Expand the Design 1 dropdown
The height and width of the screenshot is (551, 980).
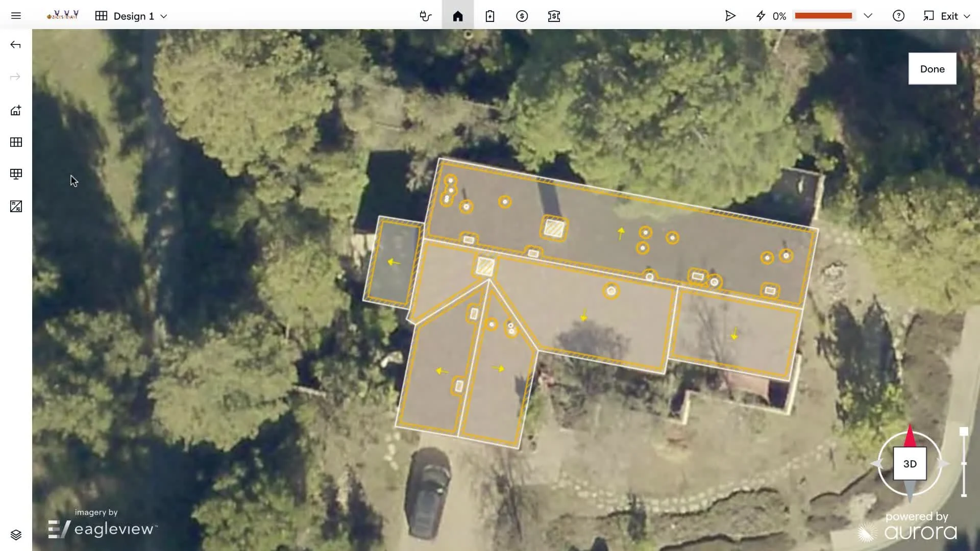[164, 16]
